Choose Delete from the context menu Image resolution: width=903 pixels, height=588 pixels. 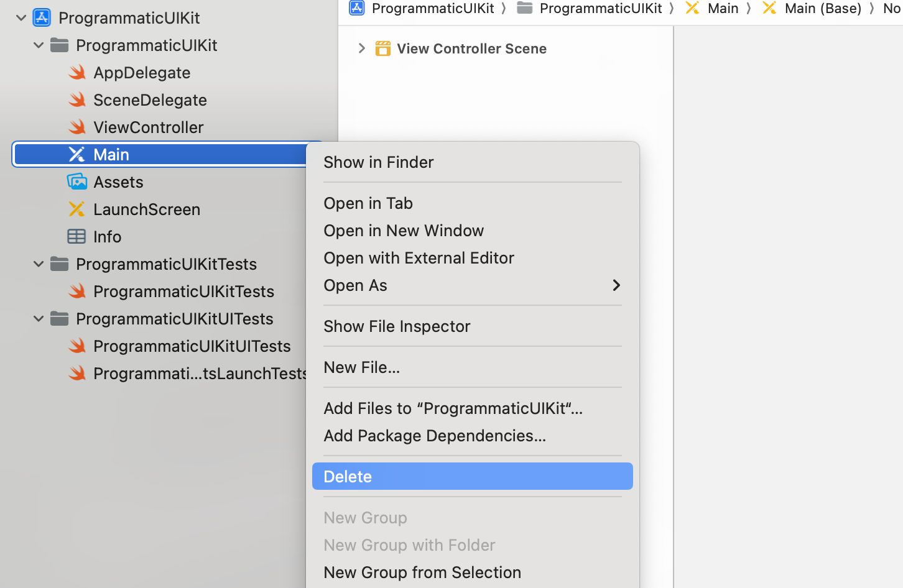471,477
